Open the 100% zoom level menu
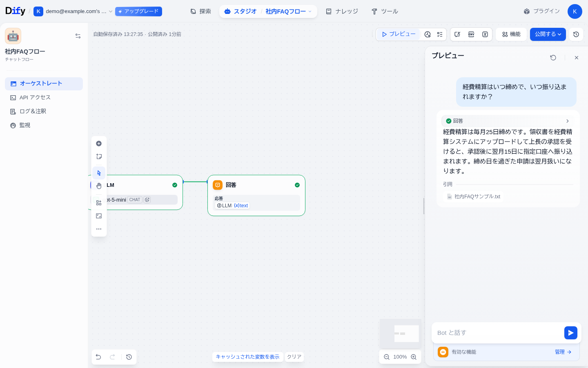The width and height of the screenshot is (588, 368). click(400, 357)
